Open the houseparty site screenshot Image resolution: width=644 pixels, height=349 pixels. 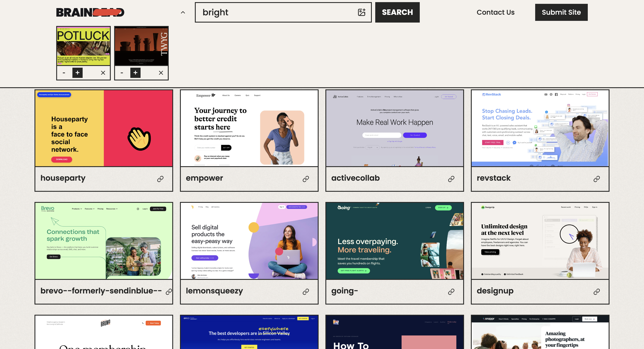(104, 128)
